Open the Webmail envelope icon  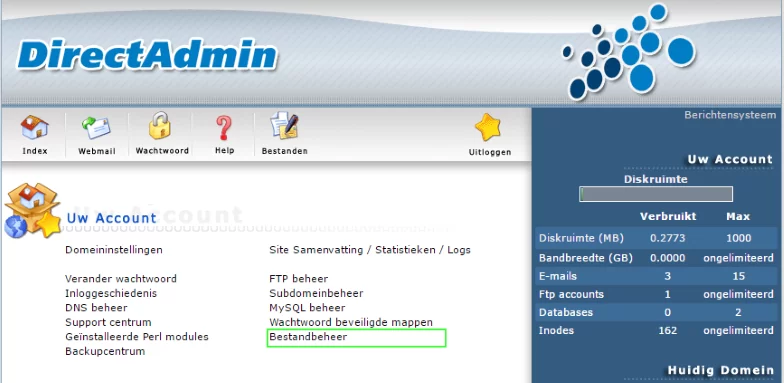click(x=96, y=128)
